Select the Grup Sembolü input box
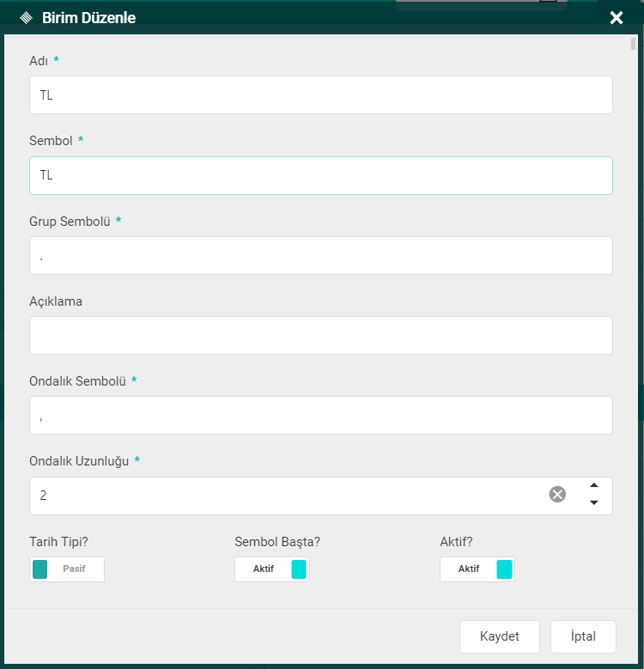644x669 pixels. (320, 255)
